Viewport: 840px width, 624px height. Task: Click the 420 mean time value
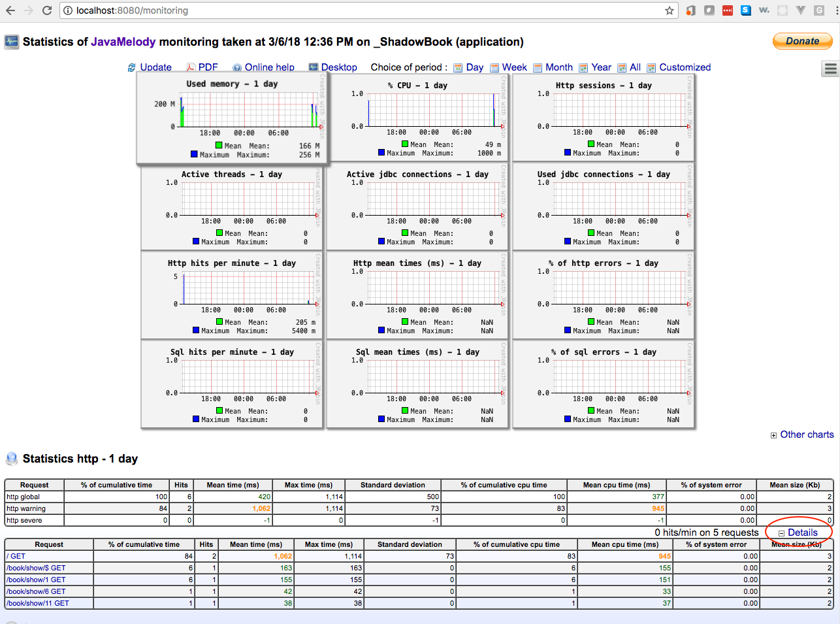(x=265, y=497)
